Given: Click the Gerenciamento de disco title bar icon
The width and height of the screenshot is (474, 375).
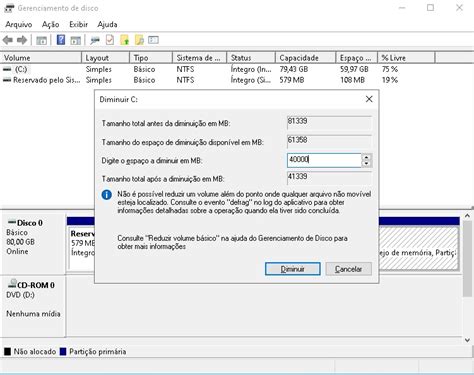Looking at the screenshot, I should [x=9, y=8].
